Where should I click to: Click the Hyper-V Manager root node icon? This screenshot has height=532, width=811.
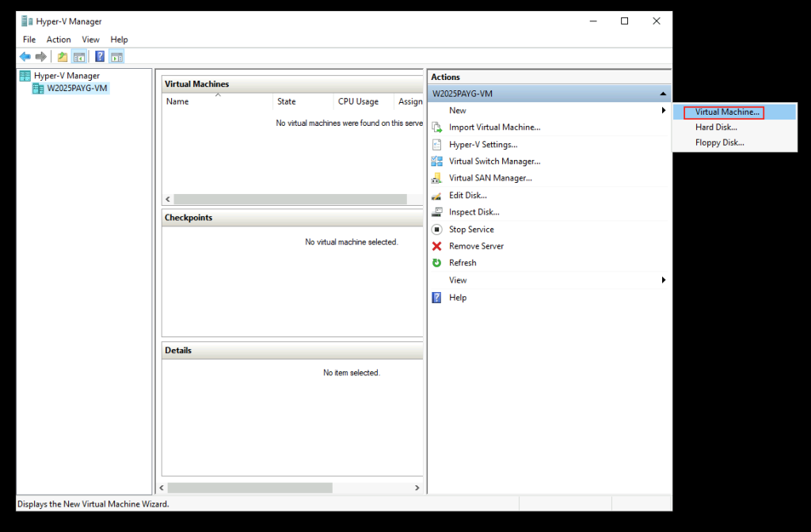pos(25,75)
